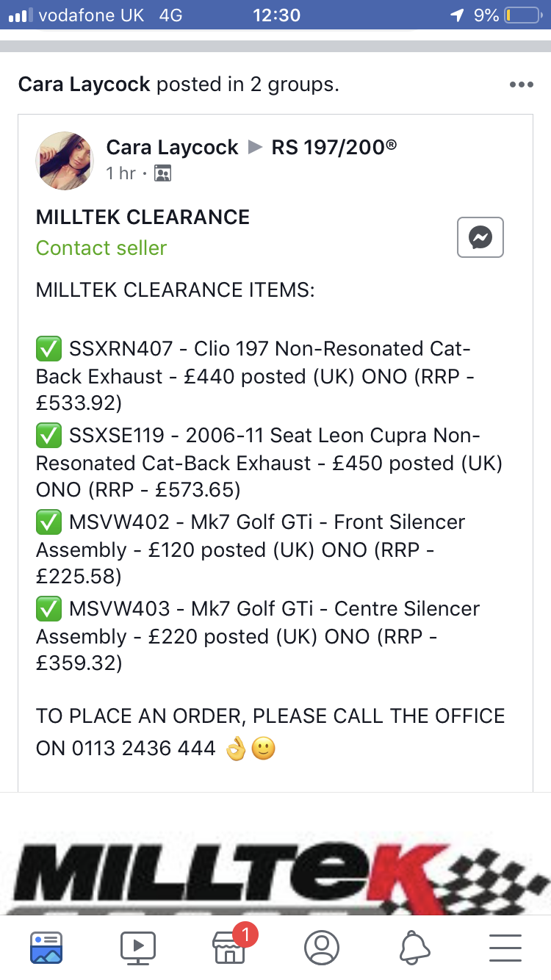Tap the green checkmark beside SSXRN407

48,349
